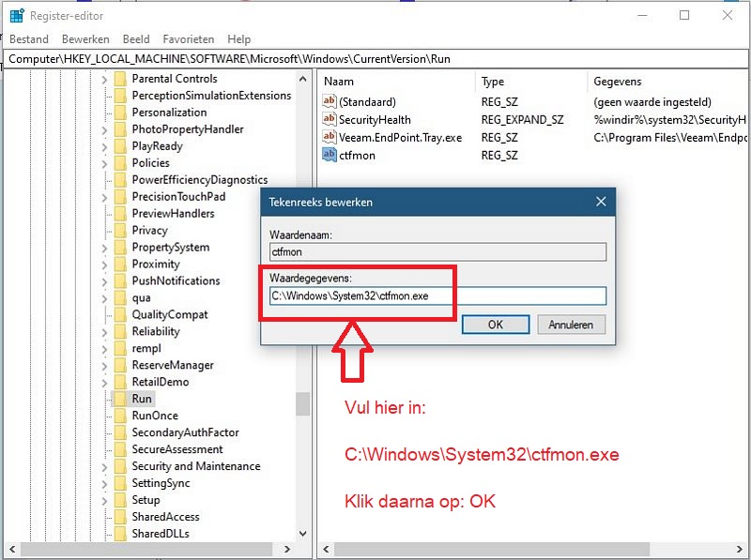Select the PreviewHandlers tree key
Image resolution: width=751 pixels, height=560 pixels.
pyautogui.click(x=174, y=214)
